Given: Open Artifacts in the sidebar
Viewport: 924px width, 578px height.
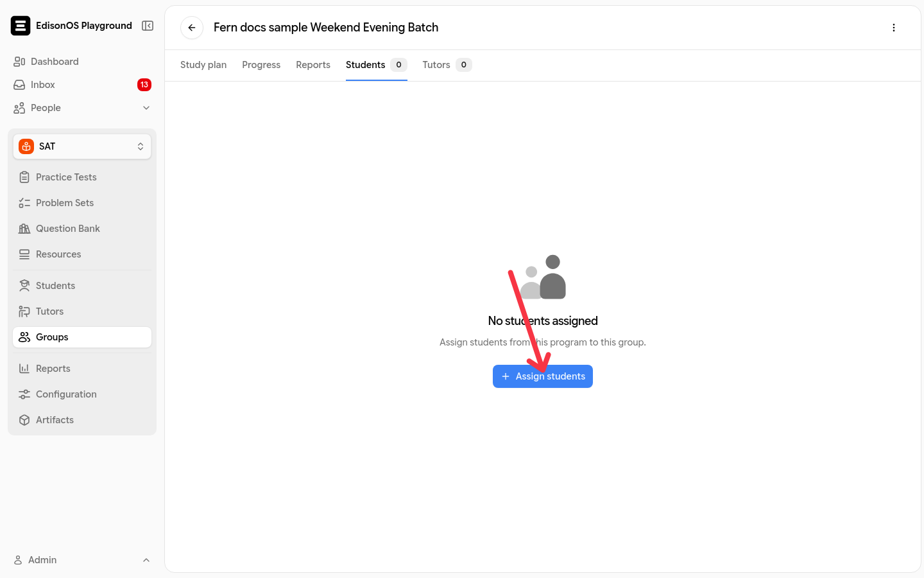Looking at the screenshot, I should pos(82,420).
